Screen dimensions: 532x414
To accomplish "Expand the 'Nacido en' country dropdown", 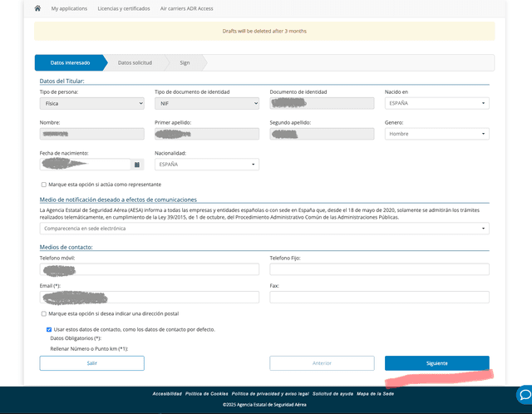I will coord(436,103).
